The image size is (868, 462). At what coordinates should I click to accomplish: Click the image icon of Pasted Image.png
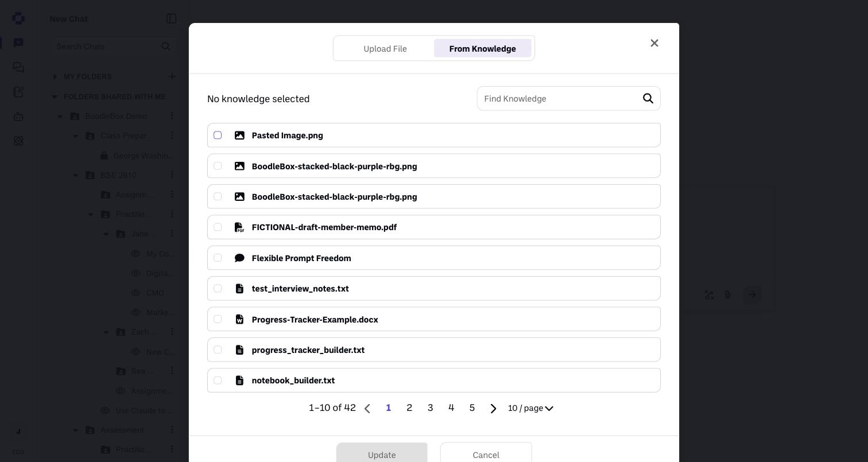[239, 135]
